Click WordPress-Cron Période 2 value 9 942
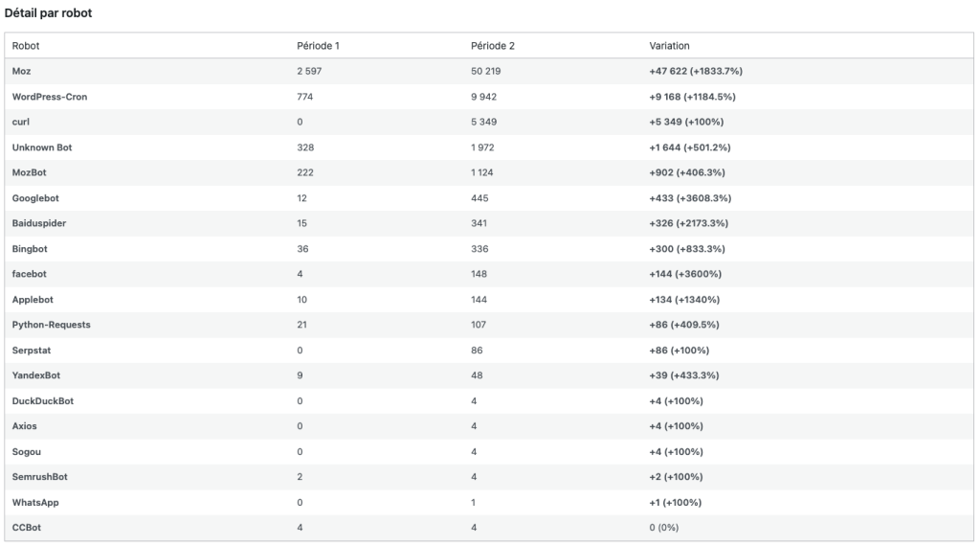Viewport: 980px width, 545px height. [483, 97]
